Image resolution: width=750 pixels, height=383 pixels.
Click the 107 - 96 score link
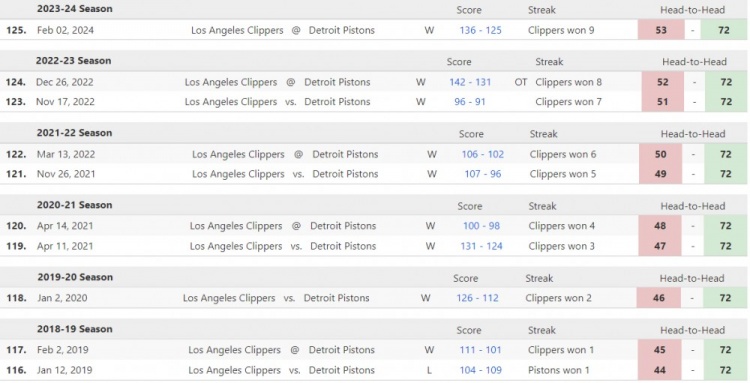point(483,174)
